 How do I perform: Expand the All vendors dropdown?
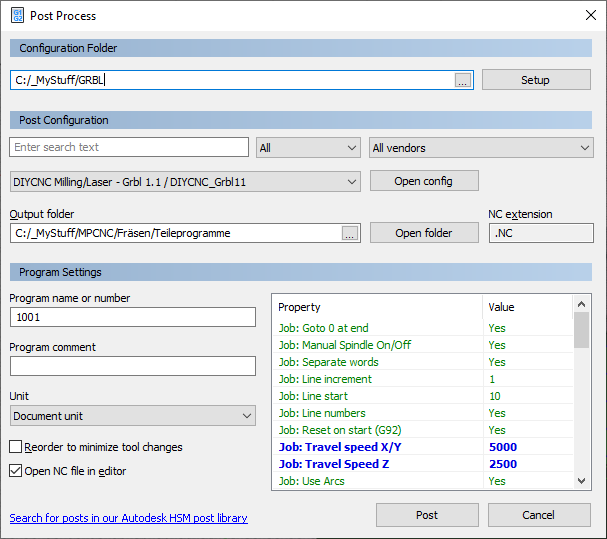[481, 148]
